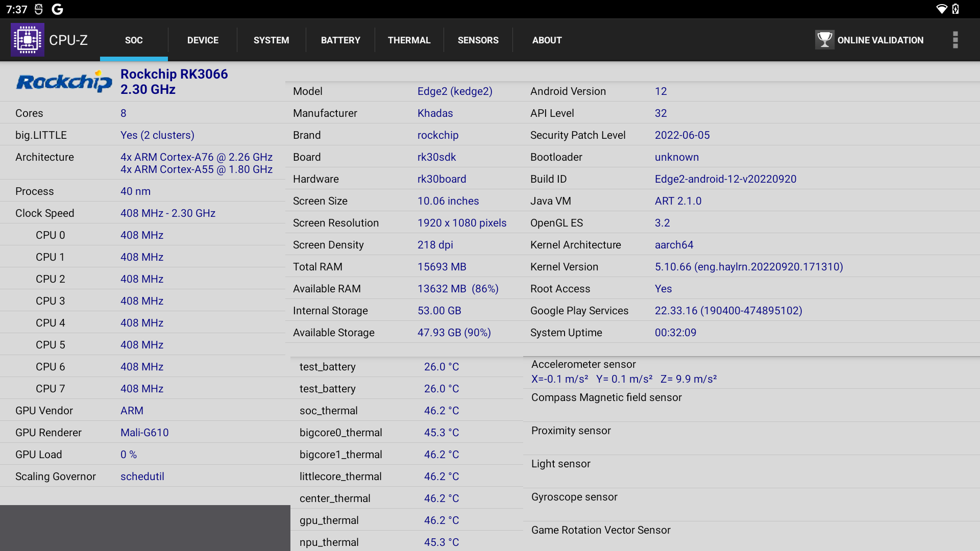Select the Java VM value ART 2.1.0

678,201
